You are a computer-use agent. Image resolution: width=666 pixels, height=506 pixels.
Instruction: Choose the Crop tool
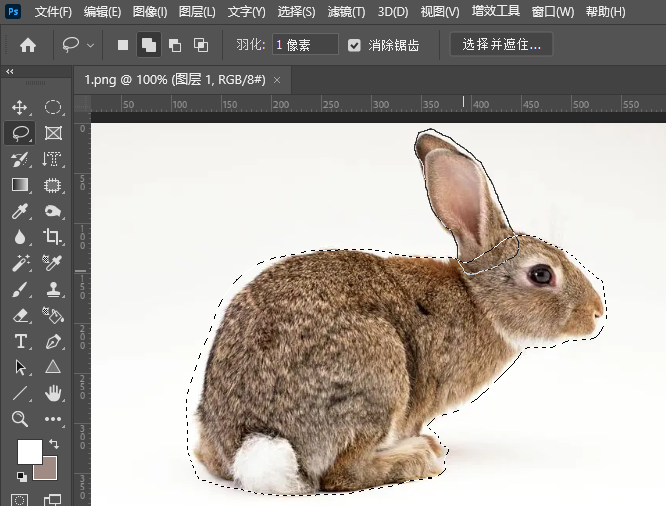coord(53,237)
